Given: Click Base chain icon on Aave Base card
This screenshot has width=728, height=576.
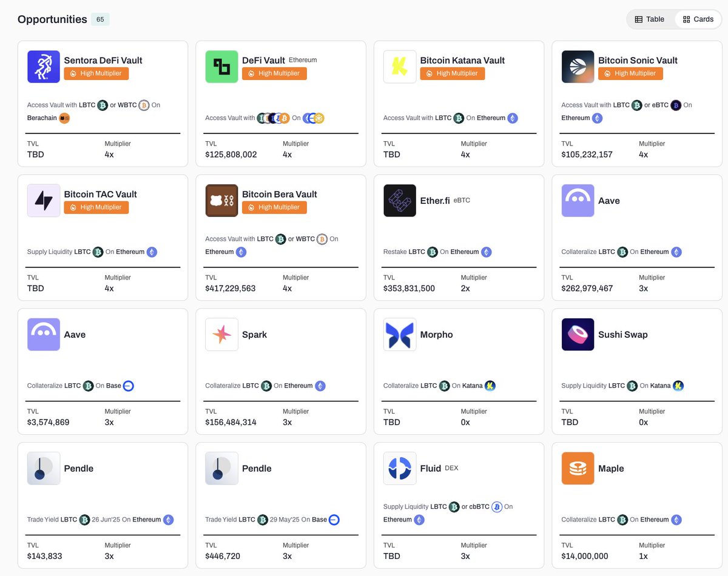Looking at the screenshot, I should (x=129, y=386).
